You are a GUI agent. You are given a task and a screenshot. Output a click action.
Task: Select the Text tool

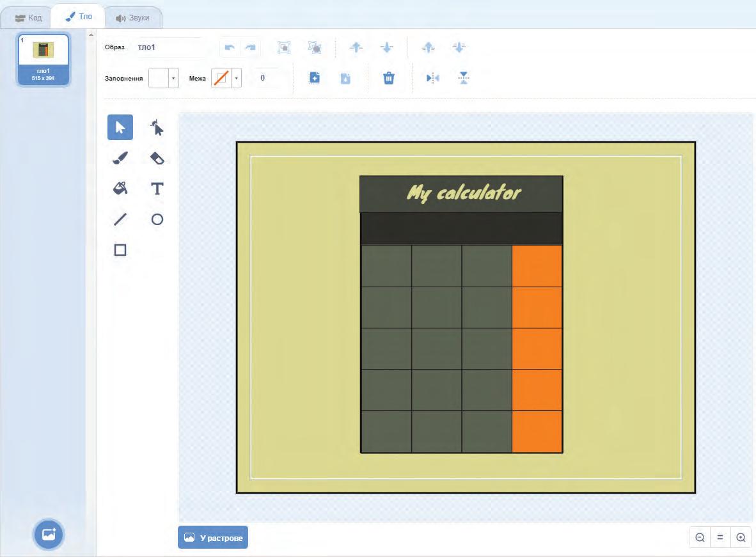[157, 189]
